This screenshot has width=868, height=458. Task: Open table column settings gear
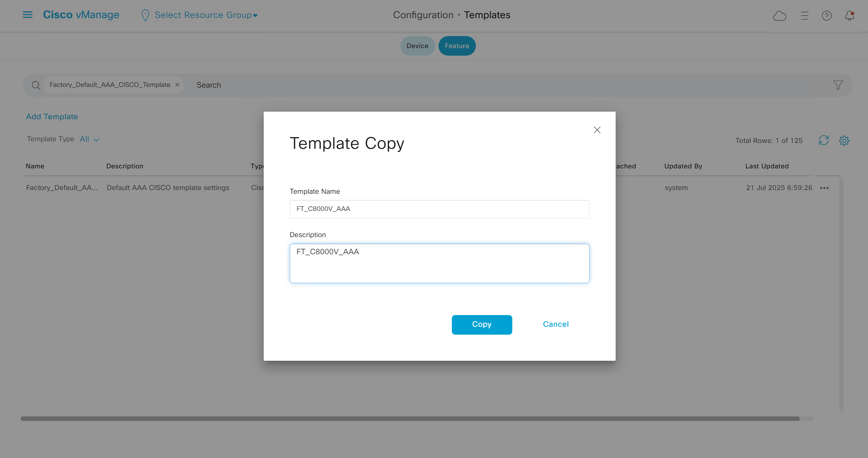pos(844,140)
